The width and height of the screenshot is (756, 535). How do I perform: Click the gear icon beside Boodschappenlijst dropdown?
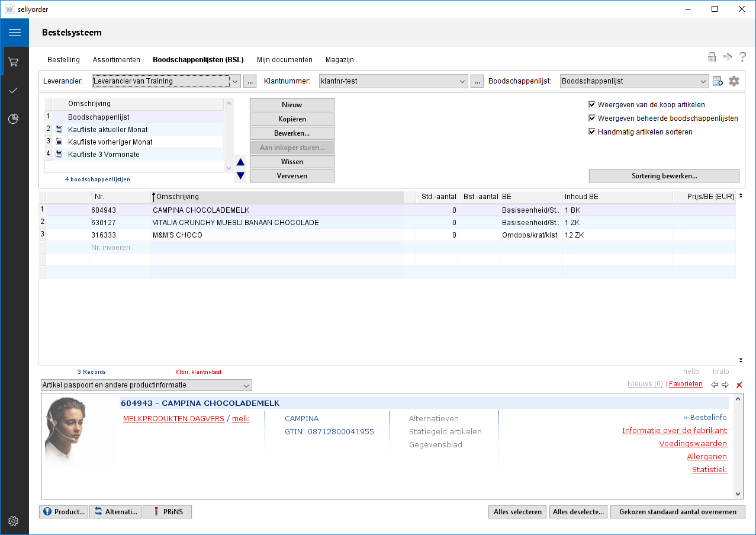734,81
